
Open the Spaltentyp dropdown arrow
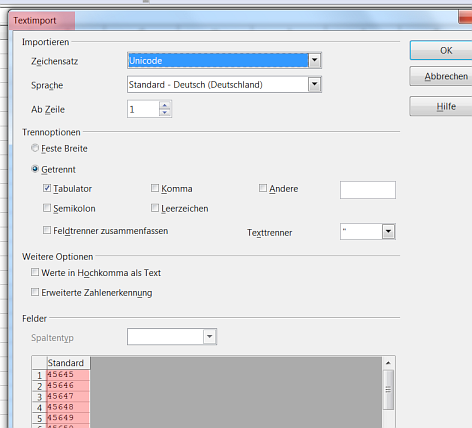point(210,337)
